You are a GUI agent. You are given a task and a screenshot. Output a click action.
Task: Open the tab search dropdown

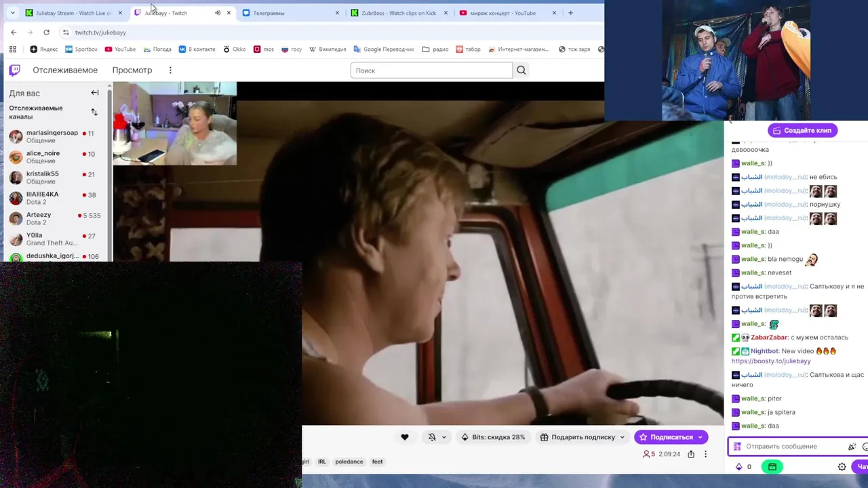[12, 13]
